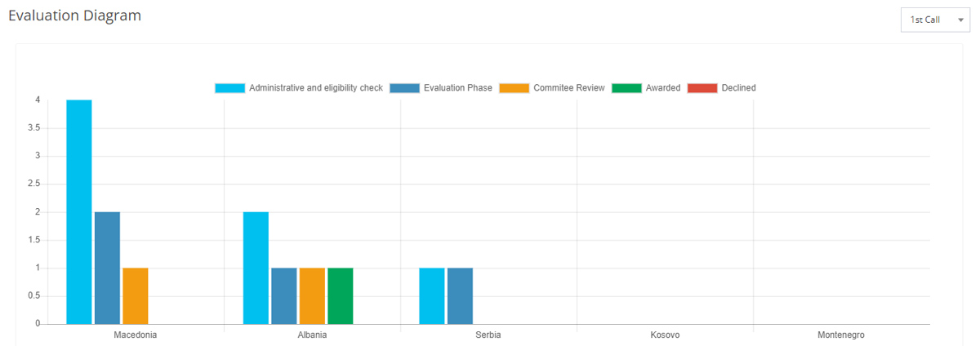Screen dimensions: 980x346
Task: Hide the Evaluation Phase series label
Action: 457,88
